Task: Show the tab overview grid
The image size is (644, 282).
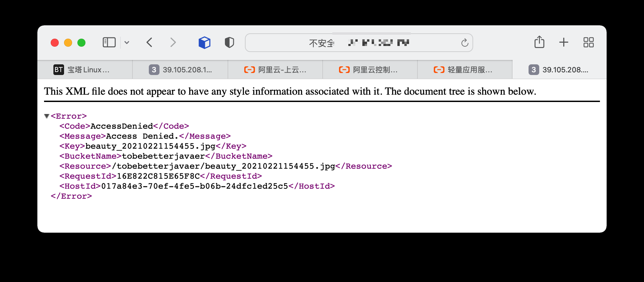Action: tap(588, 42)
